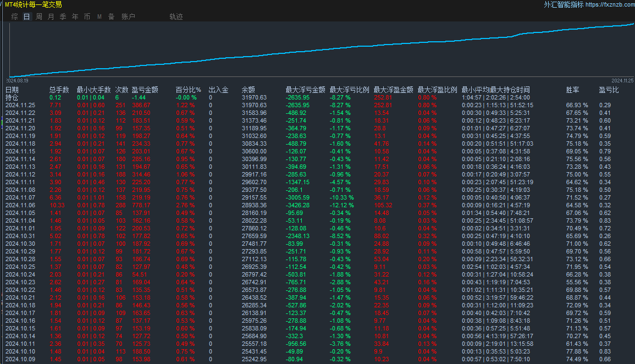635x364 pixels.
Task: Click the 次数 column header
Action: point(122,90)
